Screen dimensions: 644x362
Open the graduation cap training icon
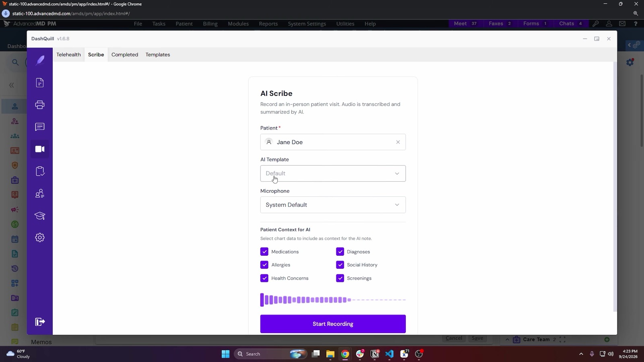coord(40,216)
